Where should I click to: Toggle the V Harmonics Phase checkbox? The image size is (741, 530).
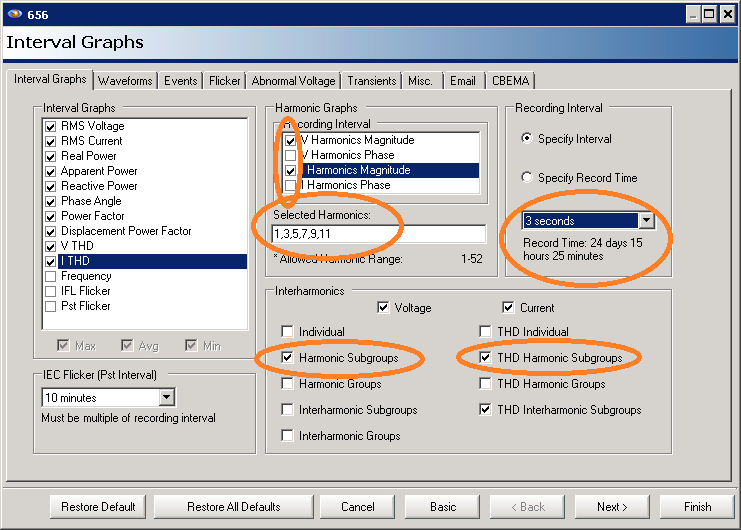290,156
